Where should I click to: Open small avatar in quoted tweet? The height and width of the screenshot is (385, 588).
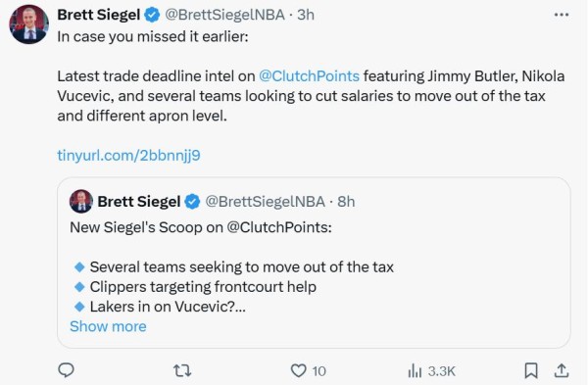point(81,201)
